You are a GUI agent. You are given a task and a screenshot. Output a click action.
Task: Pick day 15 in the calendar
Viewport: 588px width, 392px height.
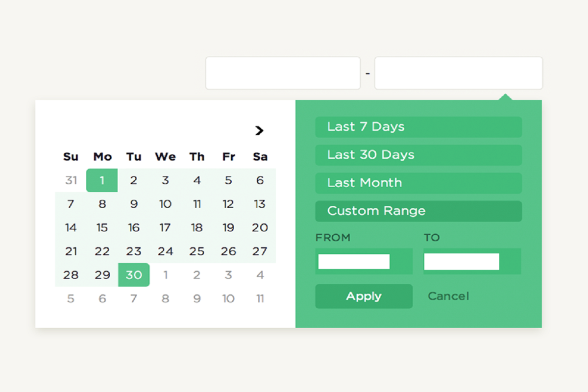pos(102,228)
